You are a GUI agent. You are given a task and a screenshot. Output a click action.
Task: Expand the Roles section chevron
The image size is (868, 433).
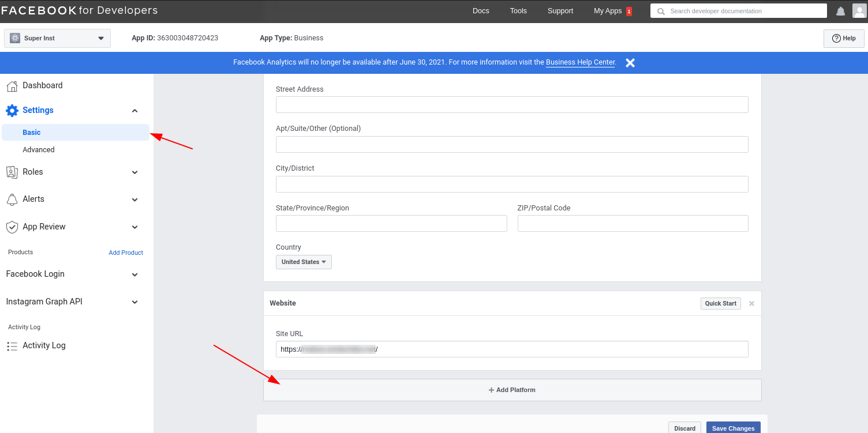134,172
